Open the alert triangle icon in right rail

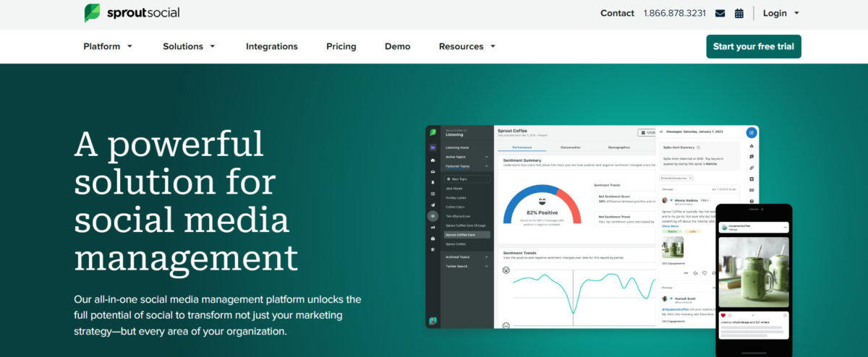point(752,145)
